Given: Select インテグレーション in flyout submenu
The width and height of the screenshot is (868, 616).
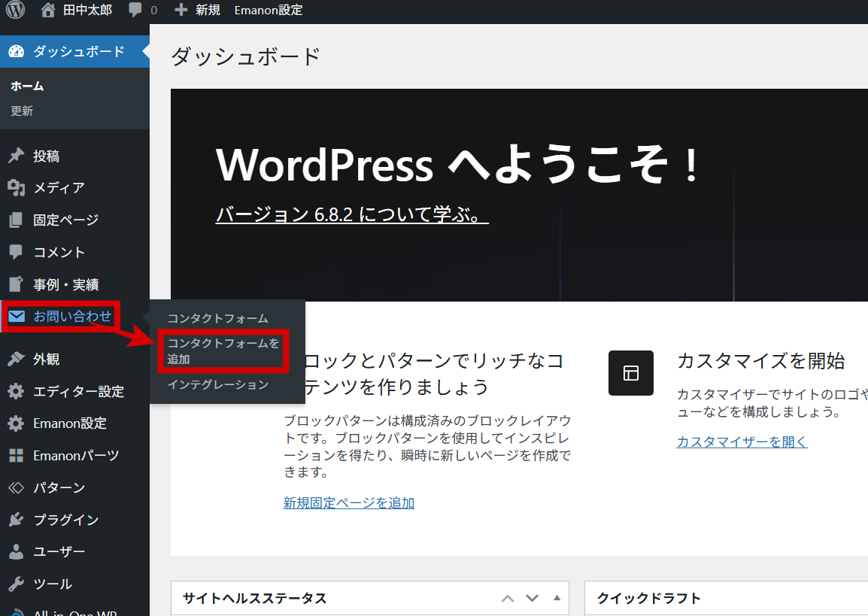Looking at the screenshot, I should tap(218, 384).
